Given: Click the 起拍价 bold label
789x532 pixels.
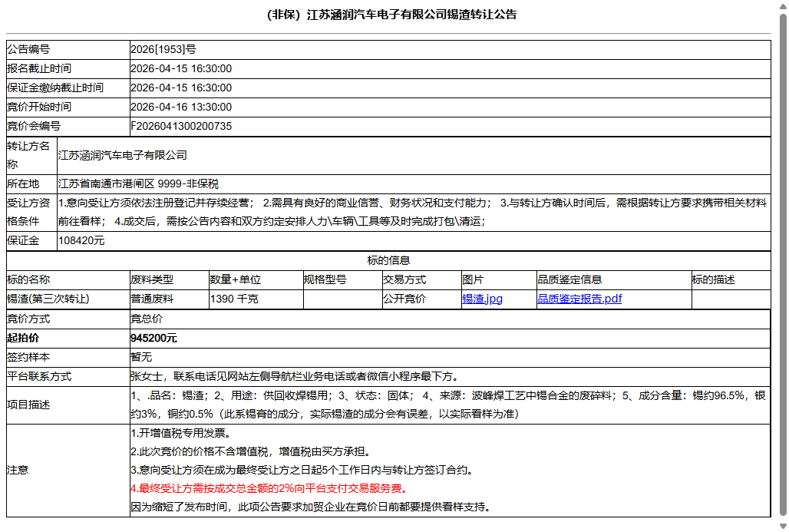Looking at the screenshot, I should click(23, 339).
